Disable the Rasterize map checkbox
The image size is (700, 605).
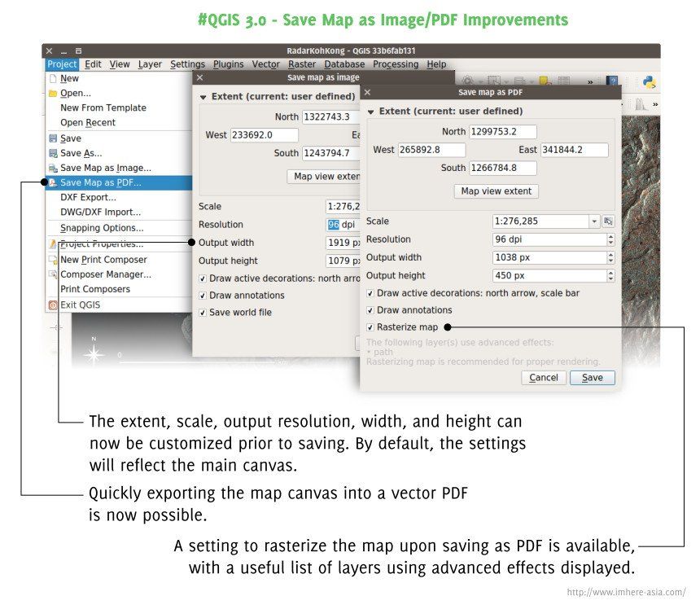[x=370, y=327]
